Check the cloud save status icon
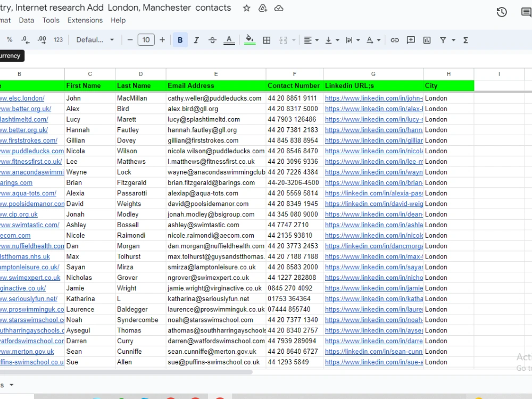 point(279,8)
